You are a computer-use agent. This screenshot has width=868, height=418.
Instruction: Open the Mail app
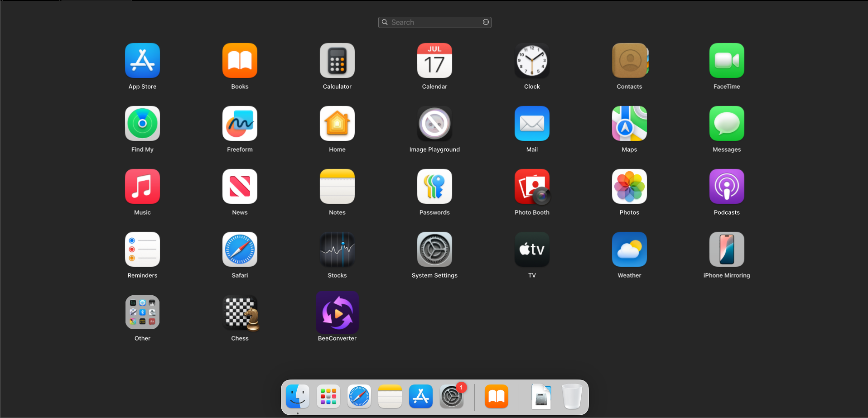(x=532, y=124)
